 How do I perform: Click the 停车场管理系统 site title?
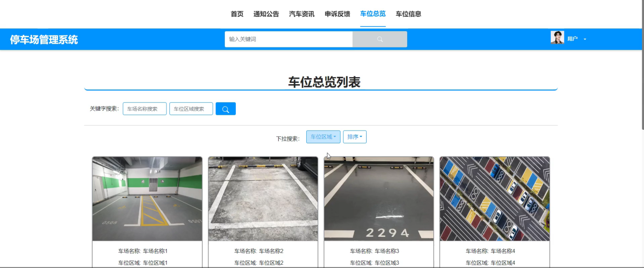(44, 40)
